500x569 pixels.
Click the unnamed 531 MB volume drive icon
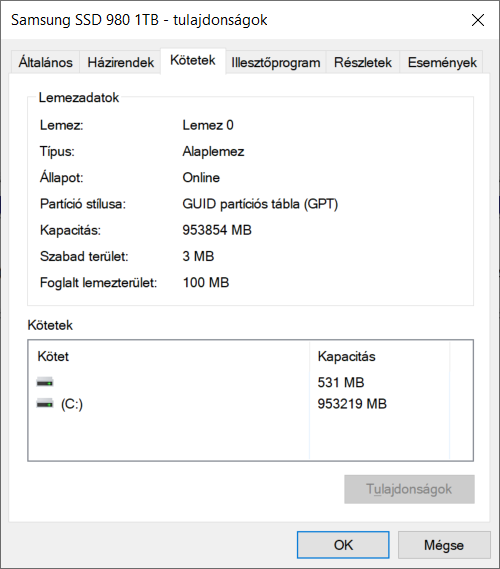click(x=45, y=382)
